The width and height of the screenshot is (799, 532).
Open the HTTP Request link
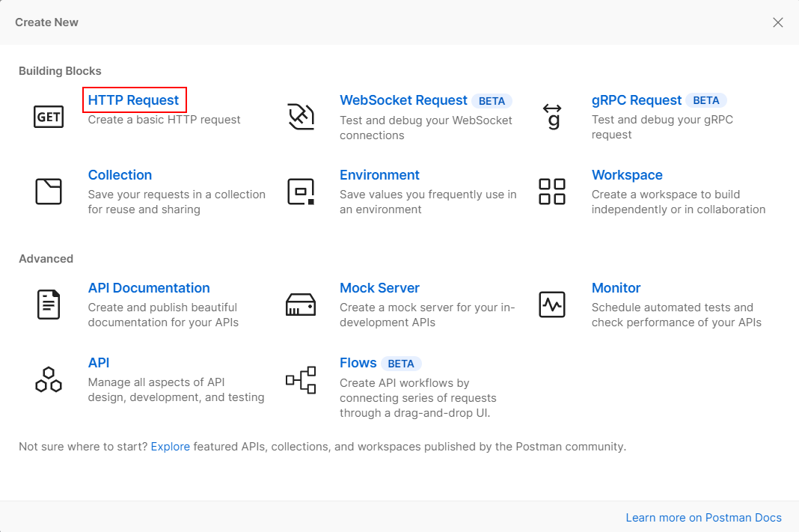pyautogui.click(x=133, y=100)
